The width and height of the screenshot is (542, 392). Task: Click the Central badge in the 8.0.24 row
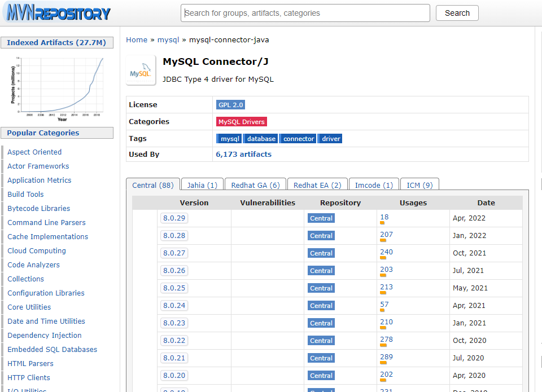click(321, 306)
